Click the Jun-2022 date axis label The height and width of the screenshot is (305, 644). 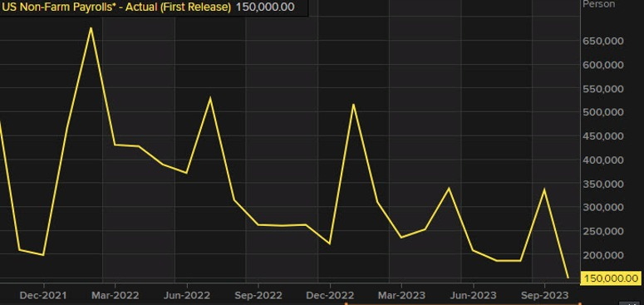click(x=187, y=295)
